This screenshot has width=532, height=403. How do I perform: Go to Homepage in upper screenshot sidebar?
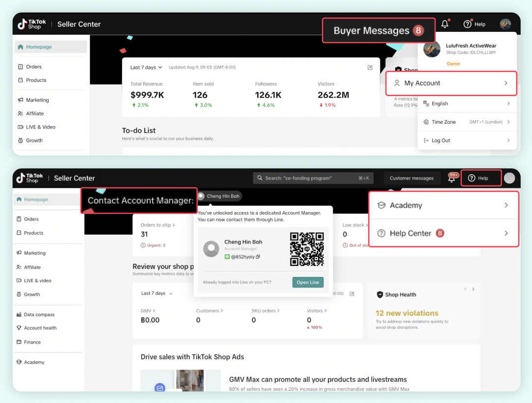tap(51, 47)
